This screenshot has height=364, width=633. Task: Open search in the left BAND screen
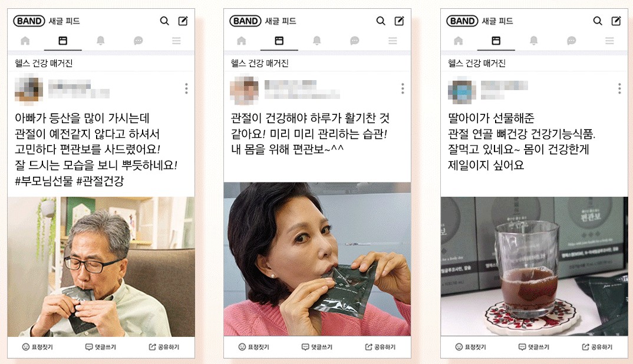tap(164, 21)
